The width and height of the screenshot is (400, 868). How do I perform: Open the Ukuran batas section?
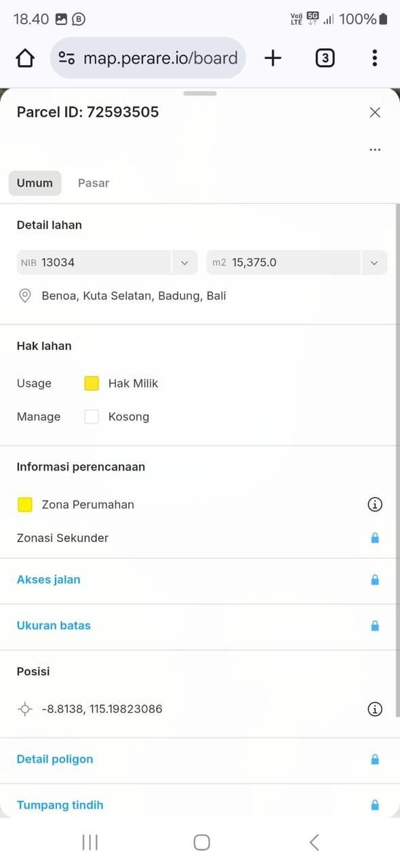click(200, 626)
